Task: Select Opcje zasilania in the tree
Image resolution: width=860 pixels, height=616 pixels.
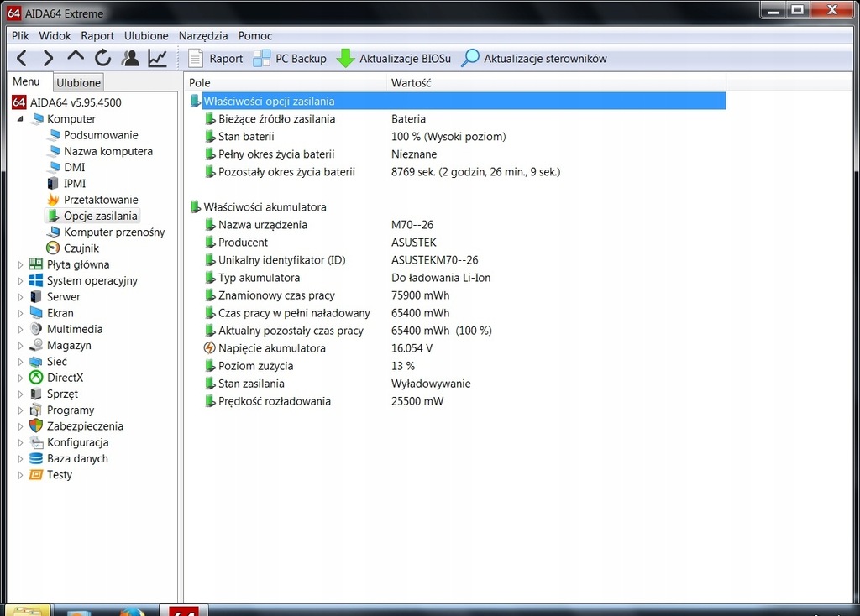Action: (x=101, y=216)
